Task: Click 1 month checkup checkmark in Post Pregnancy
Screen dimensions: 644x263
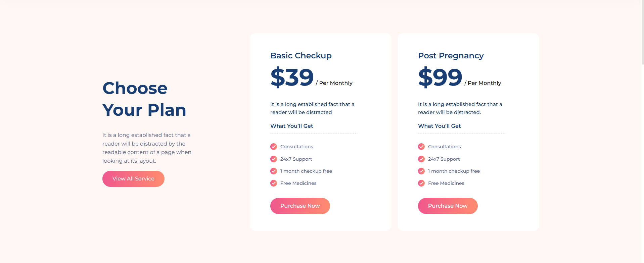Action: click(421, 171)
